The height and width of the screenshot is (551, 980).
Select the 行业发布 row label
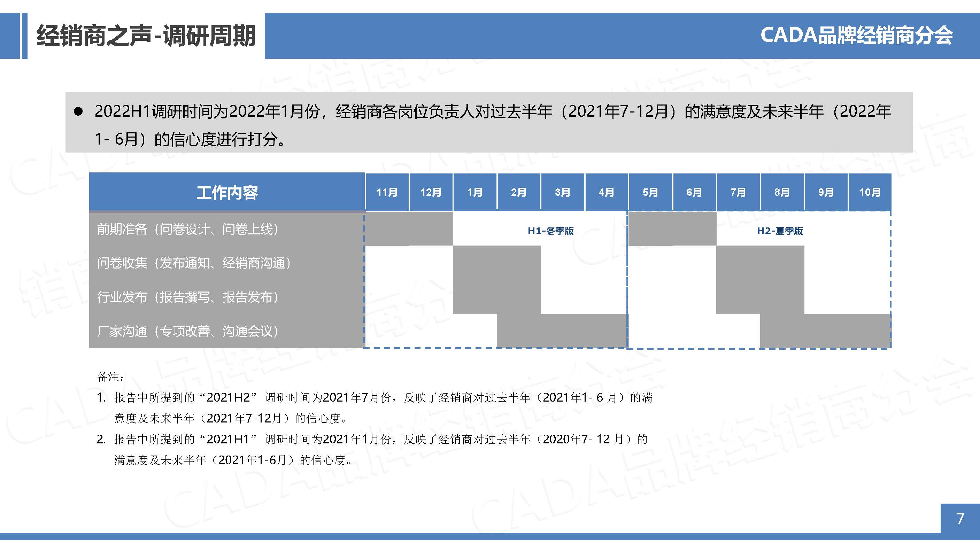coord(188,297)
